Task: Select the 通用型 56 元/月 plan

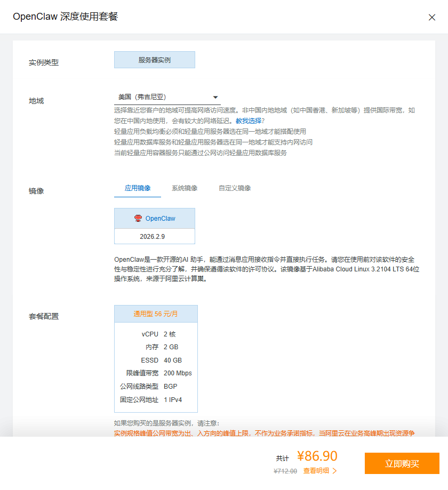Action: coord(156,314)
